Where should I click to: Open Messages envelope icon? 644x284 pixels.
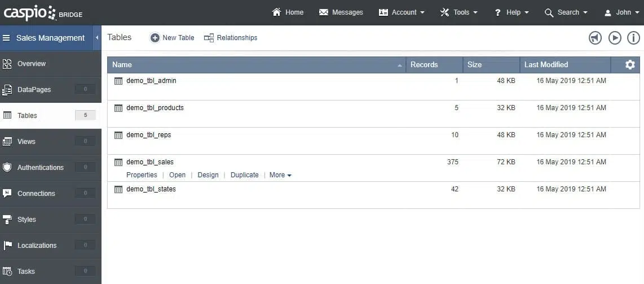324,12
